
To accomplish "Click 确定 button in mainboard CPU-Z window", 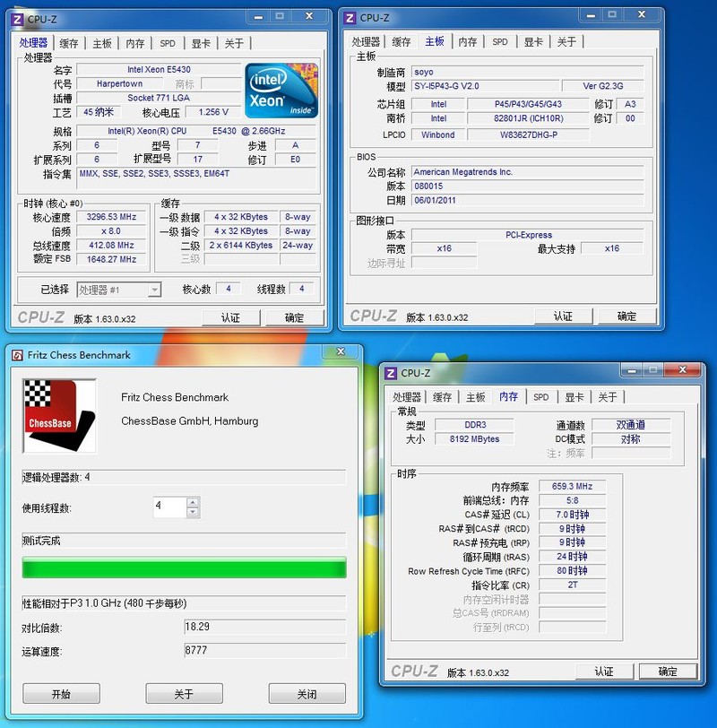I will [x=627, y=316].
